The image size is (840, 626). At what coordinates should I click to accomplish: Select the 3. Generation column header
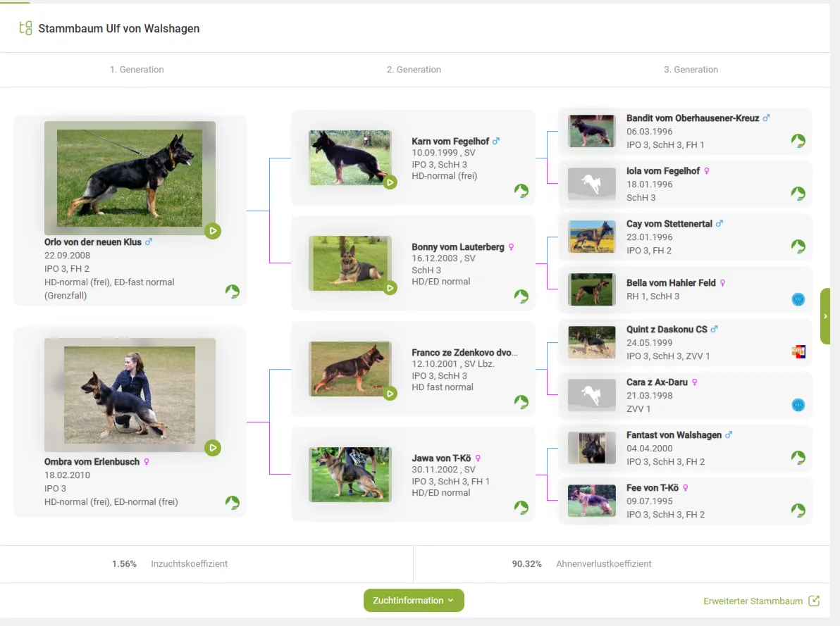tap(691, 70)
